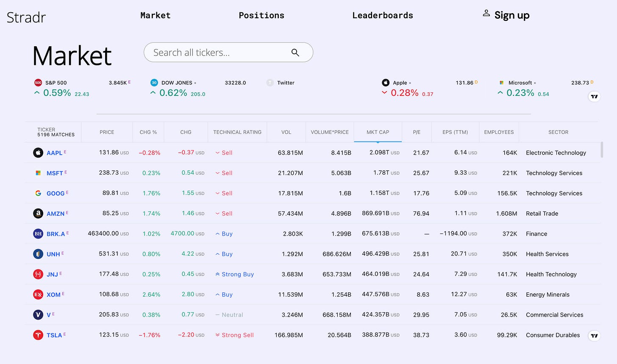The image size is (617, 364).
Task: Click the Electronic Technology sector cell
Action: pos(556,153)
